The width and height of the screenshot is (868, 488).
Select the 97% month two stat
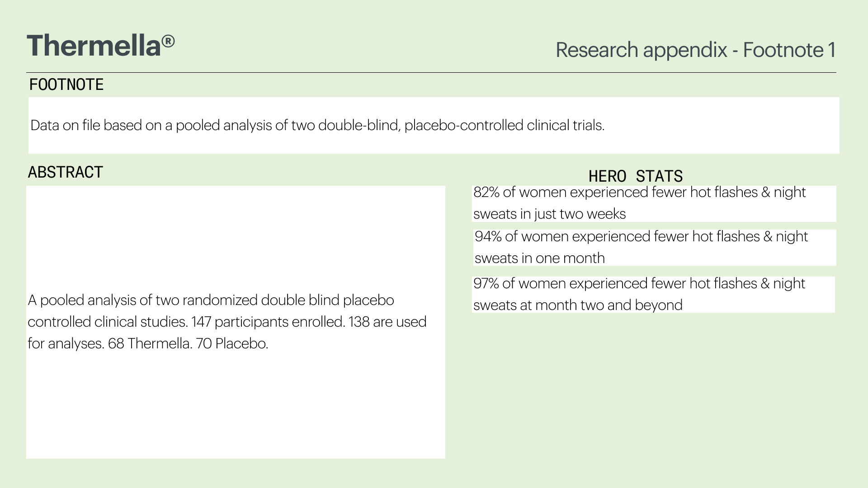639,294
